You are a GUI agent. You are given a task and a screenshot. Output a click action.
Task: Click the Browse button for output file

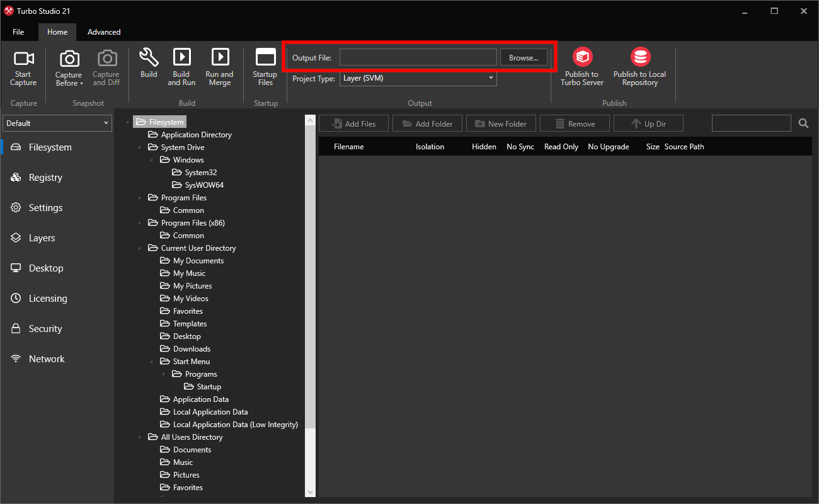(x=524, y=57)
